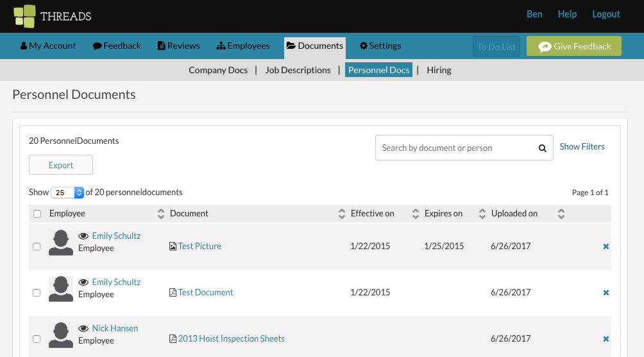Open the 2013 Hoist Inspection Sheets document
Screen dimensions: 644x357
[x=231, y=338]
